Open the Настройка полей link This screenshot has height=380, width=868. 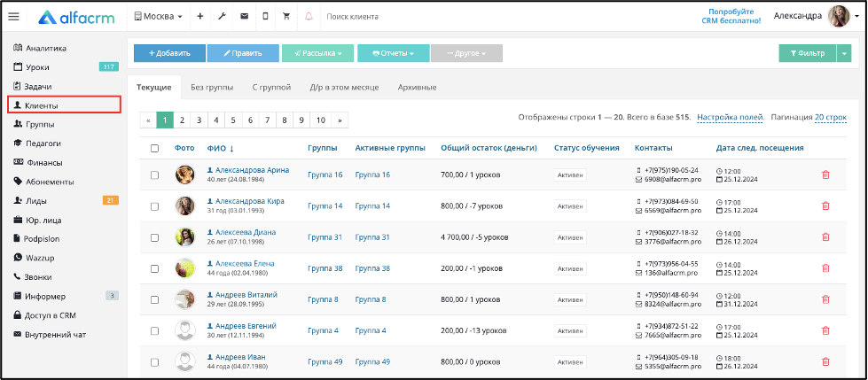731,117
